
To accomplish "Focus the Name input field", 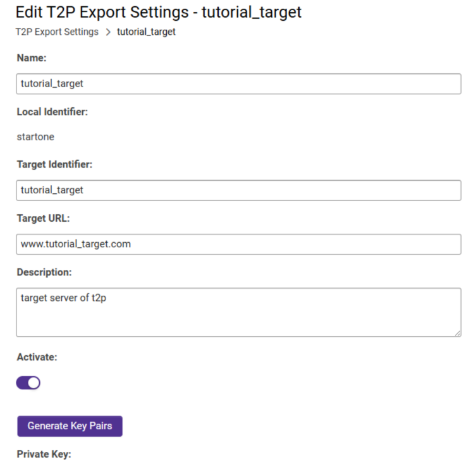I will coord(238,83).
